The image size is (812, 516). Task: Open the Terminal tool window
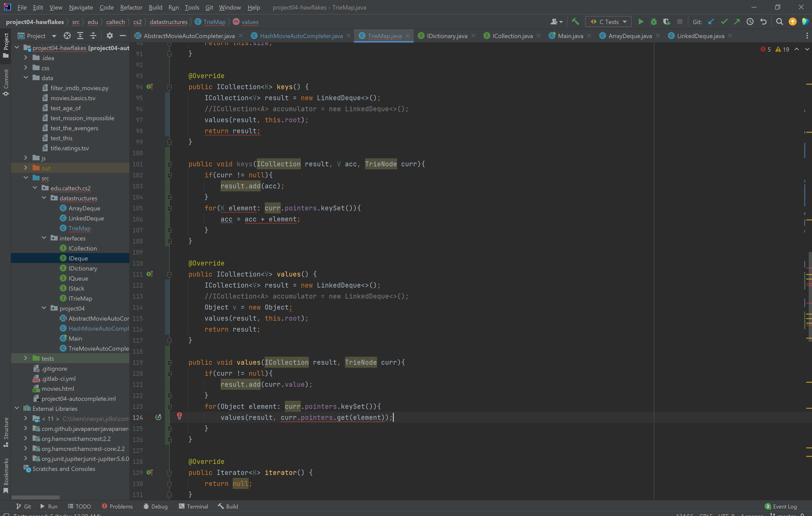[x=194, y=506]
